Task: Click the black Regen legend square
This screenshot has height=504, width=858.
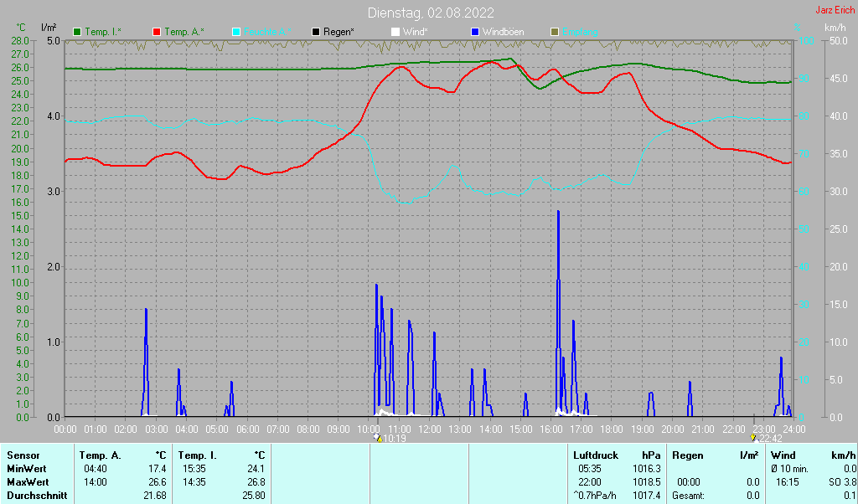Action: point(316,32)
